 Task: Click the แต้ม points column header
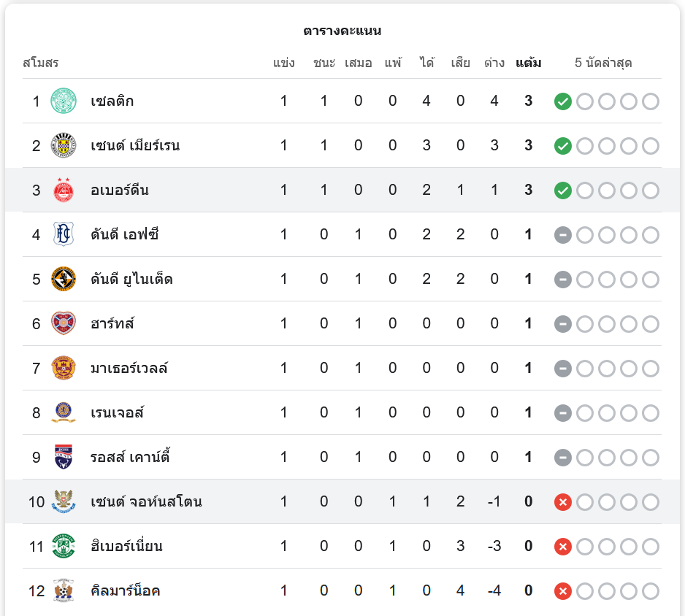click(x=528, y=63)
